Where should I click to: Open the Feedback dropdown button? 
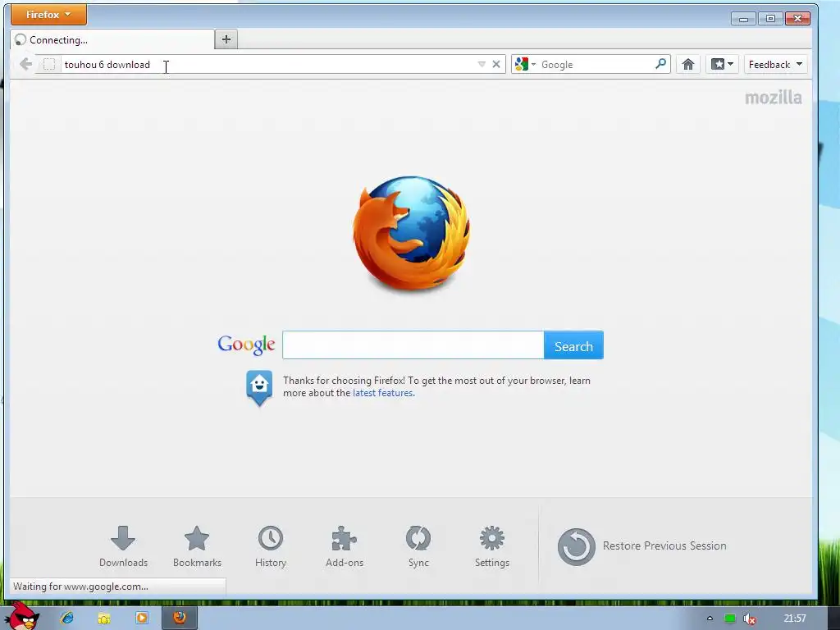click(x=776, y=64)
